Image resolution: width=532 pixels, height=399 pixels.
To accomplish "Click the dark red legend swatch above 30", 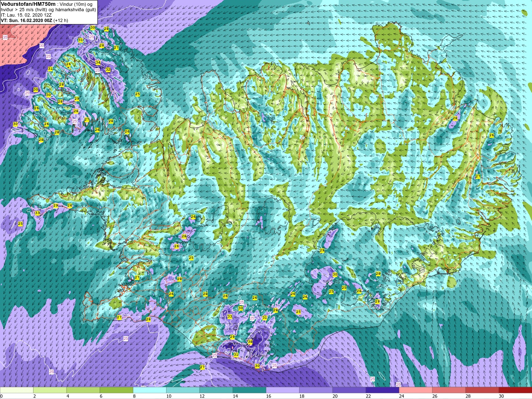I will (515, 390).
